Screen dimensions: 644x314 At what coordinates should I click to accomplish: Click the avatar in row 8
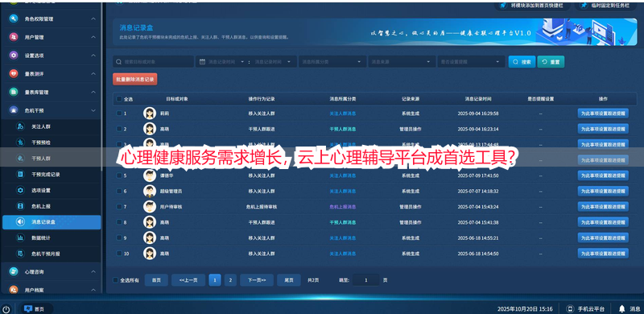point(150,222)
